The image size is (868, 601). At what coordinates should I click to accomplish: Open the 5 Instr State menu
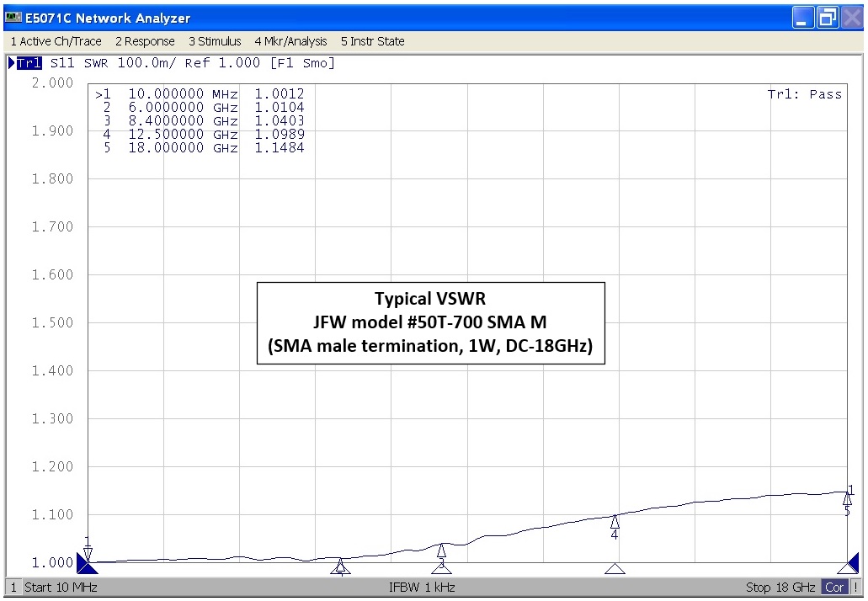(x=373, y=41)
